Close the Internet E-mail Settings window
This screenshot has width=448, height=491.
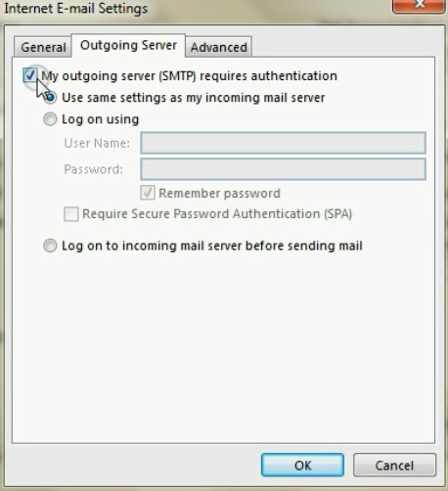click(419, 5)
